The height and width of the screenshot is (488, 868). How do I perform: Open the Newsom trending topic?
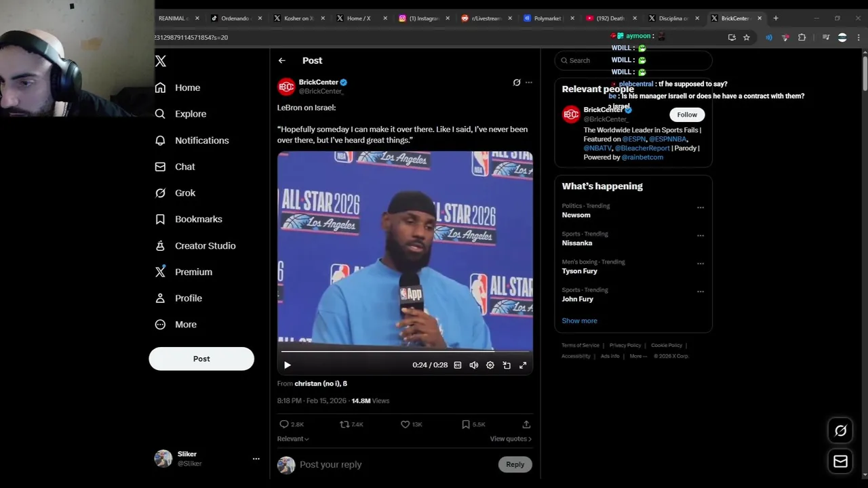576,215
